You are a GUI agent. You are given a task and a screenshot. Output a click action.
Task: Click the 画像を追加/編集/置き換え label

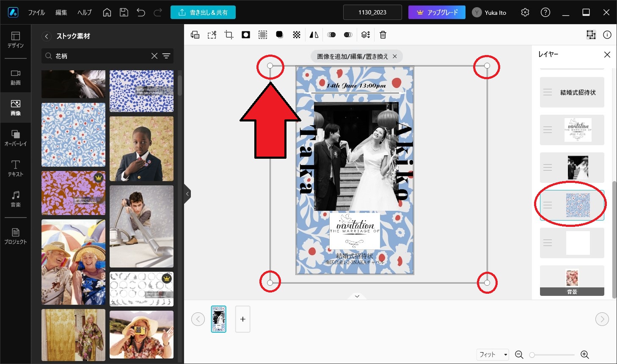(x=353, y=56)
